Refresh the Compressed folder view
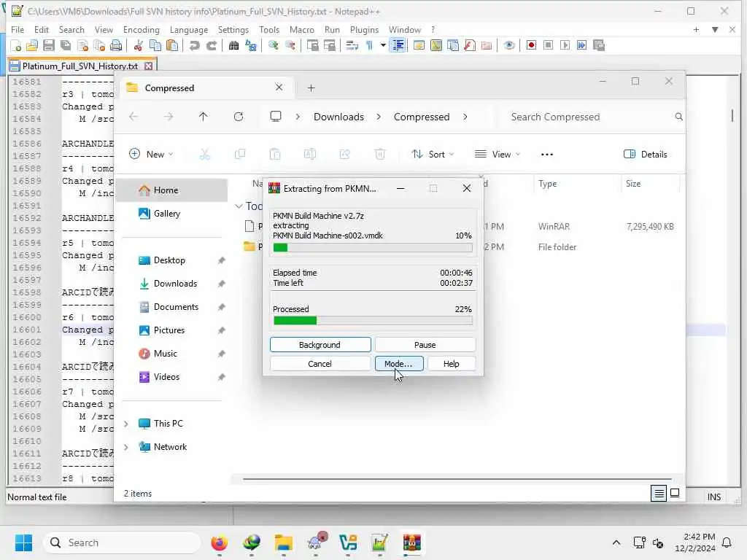Image resolution: width=747 pixels, height=560 pixels. point(239,117)
